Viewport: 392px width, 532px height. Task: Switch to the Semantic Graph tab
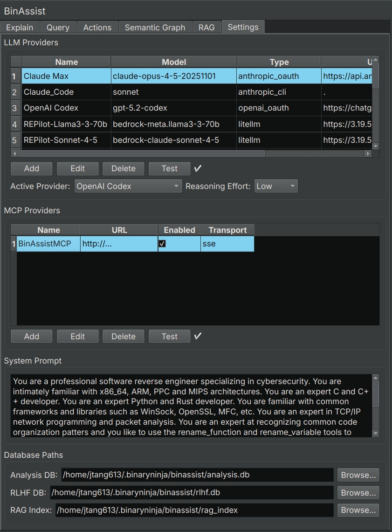pyautogui.click(x=155, y=27)
